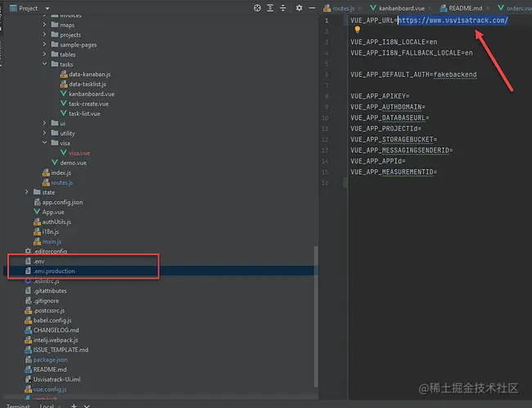This screenshot has width=532, height=408.
Task: Select Usvisatrack-Ui.iml file
Action: pyautogui.click(x=57, y=379)
